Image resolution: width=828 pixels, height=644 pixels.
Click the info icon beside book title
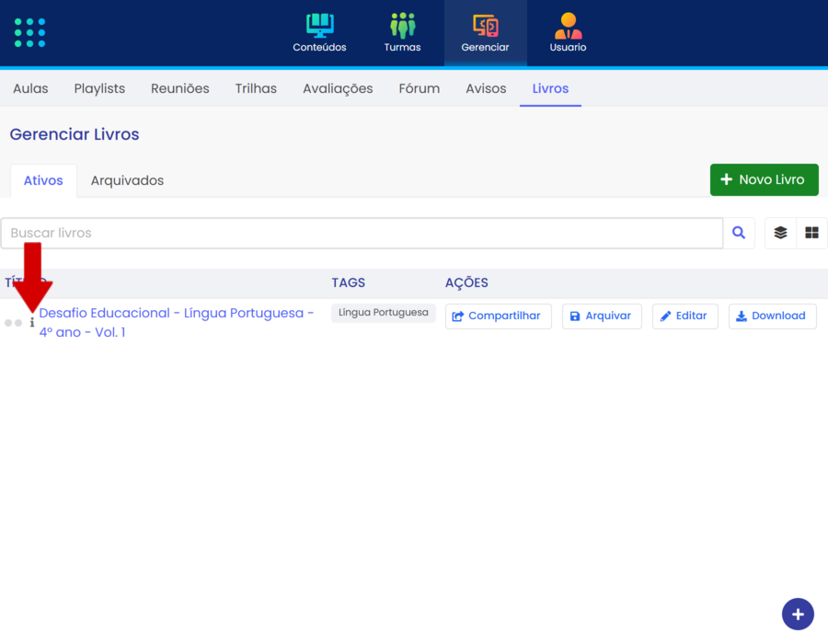(32, 323)
